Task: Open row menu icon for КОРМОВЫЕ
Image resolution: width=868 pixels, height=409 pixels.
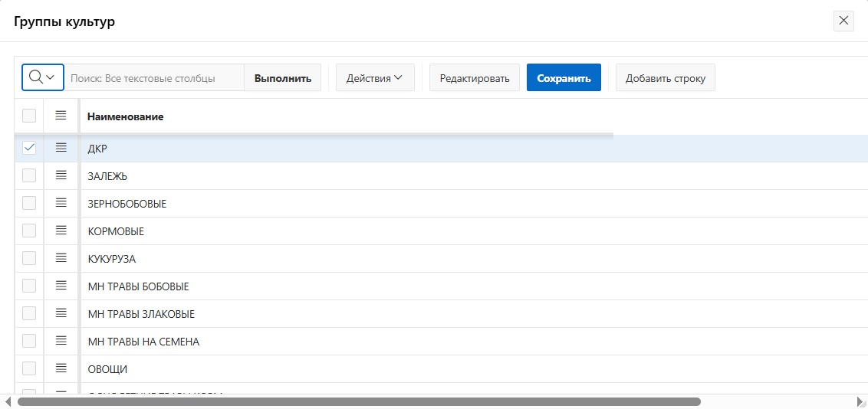Action: [x=61, y=231]
